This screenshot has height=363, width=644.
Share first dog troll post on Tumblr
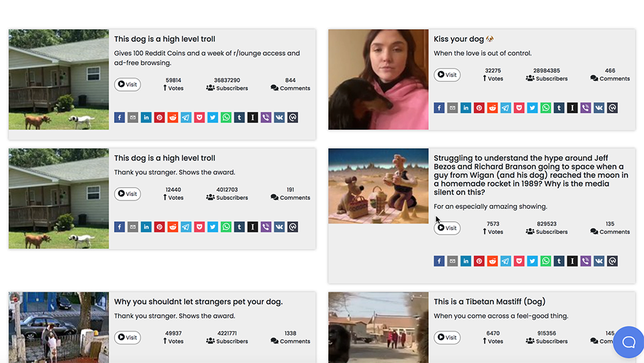click(239, 117)
